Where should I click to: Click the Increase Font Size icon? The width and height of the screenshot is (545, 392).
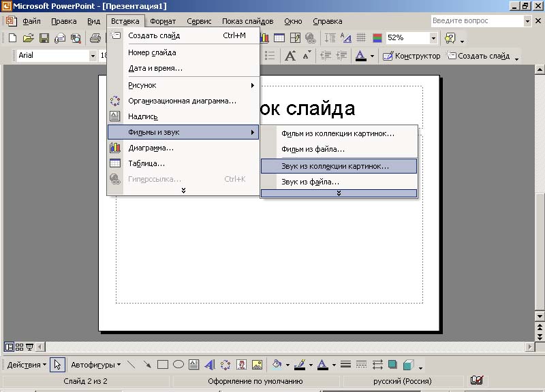[x=291, y=56]
